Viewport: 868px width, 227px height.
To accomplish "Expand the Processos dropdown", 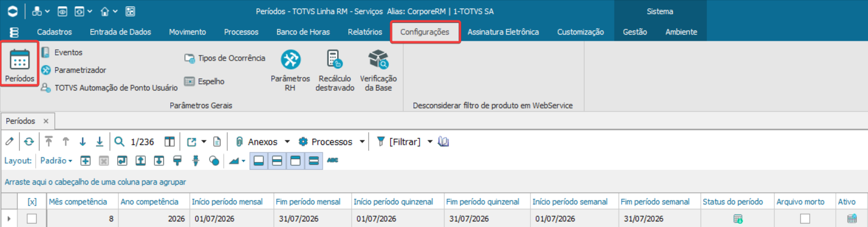I will tap(362, 142).
